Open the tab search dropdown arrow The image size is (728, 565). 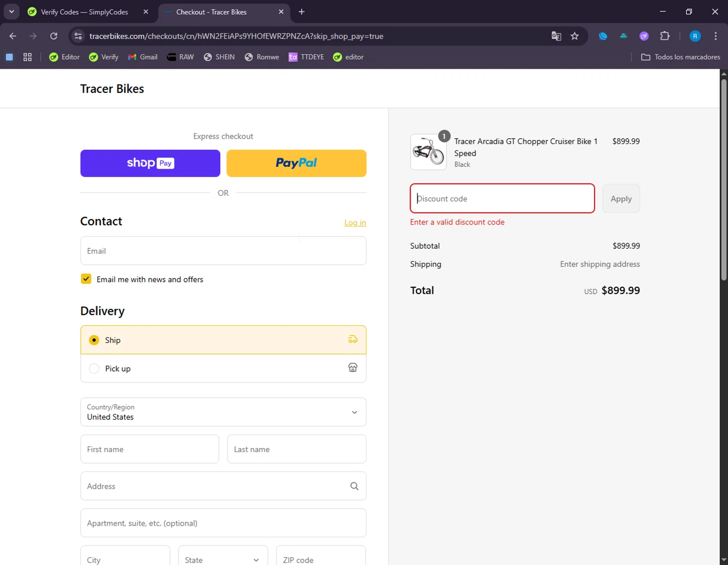click(x=11, y=12)
